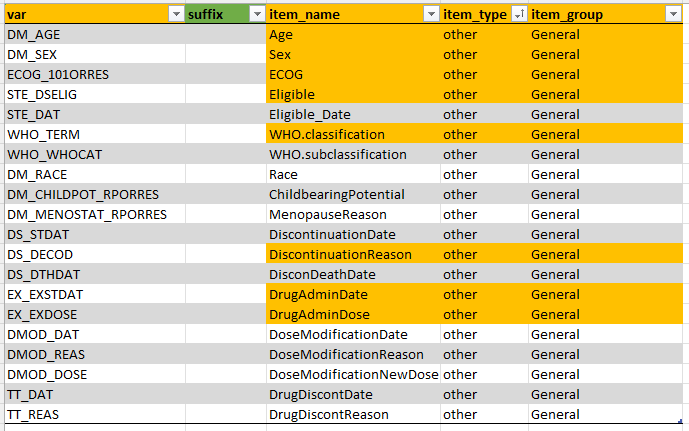689x431 pixels.
Task: Select the STE_DSELIG cell
Action: [95, 94]
